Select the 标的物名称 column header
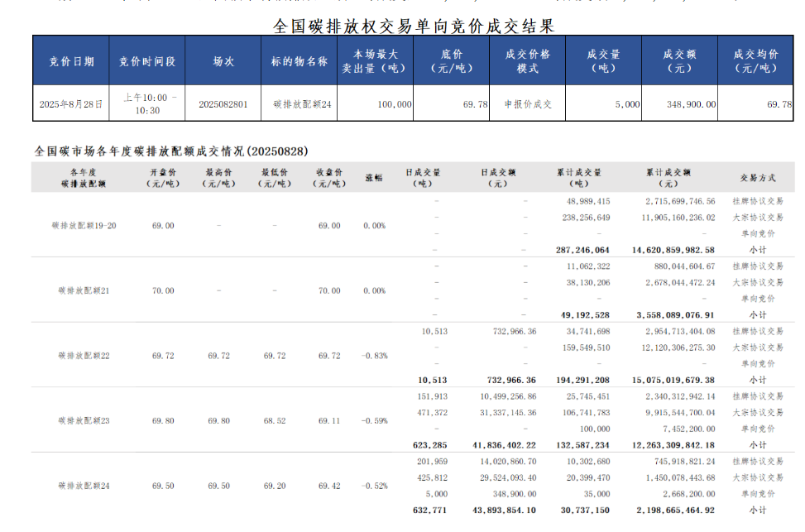 (x=299, y=61)
